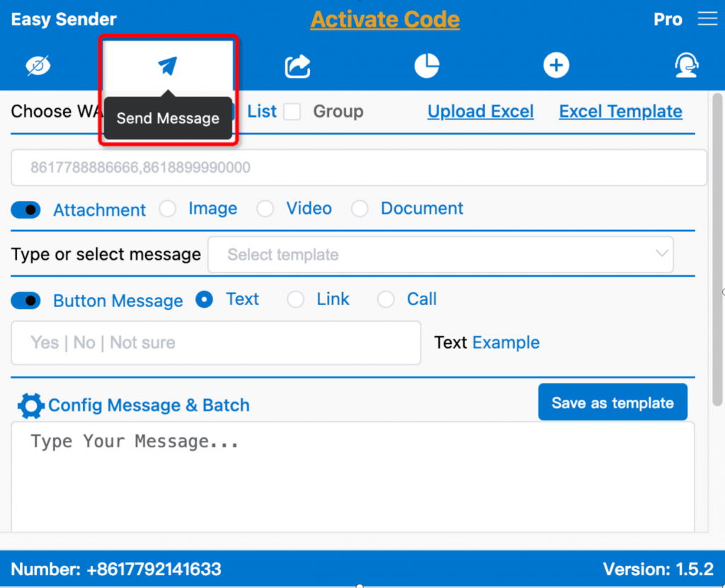Click the Pro menu item
Image resolution: width=725 pixels, height=588 pixels.
[x=667, y=19]
